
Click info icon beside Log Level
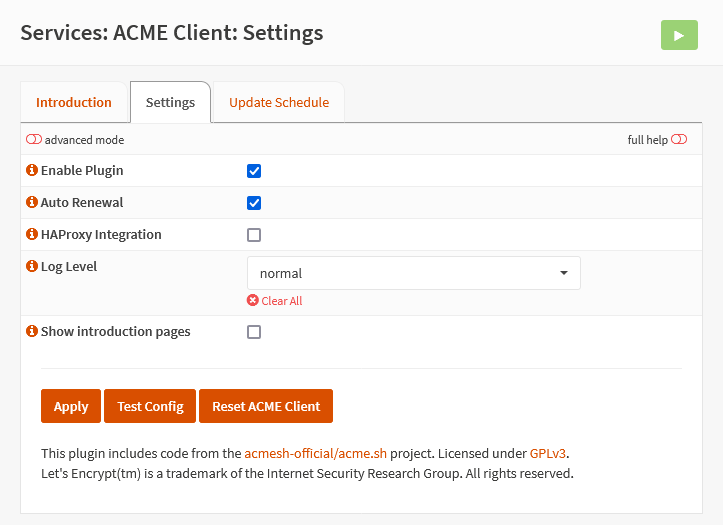[x=32, y=267]
